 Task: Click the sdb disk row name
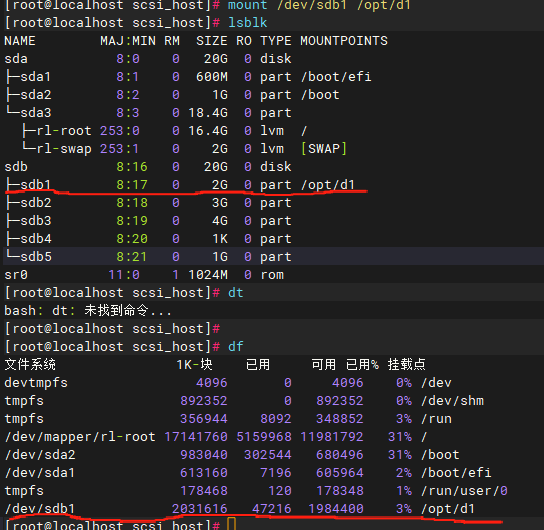coord(16,167)
